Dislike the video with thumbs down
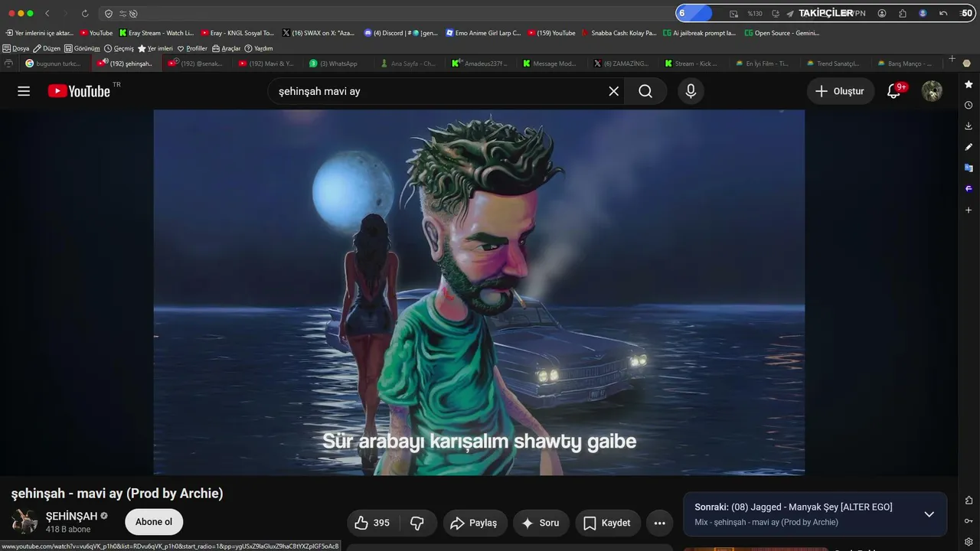Image resolution: width=980 pixels, height=551 pixels. [417, 523]
